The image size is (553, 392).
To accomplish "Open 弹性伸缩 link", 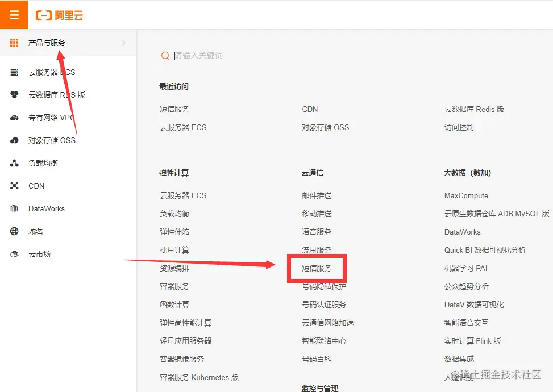I will click(x=174, y=232).
